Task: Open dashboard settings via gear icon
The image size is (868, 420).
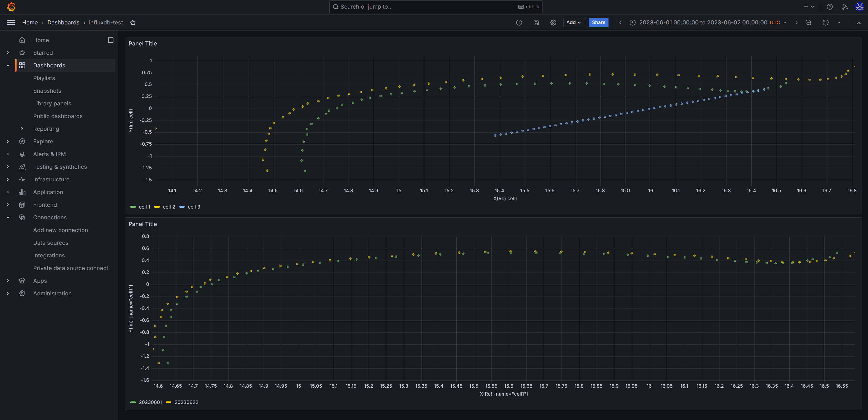Action: 553,23
